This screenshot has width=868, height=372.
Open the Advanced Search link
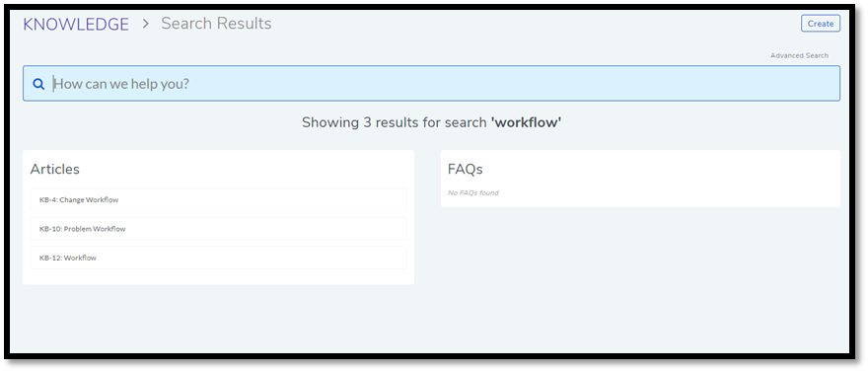799,55
